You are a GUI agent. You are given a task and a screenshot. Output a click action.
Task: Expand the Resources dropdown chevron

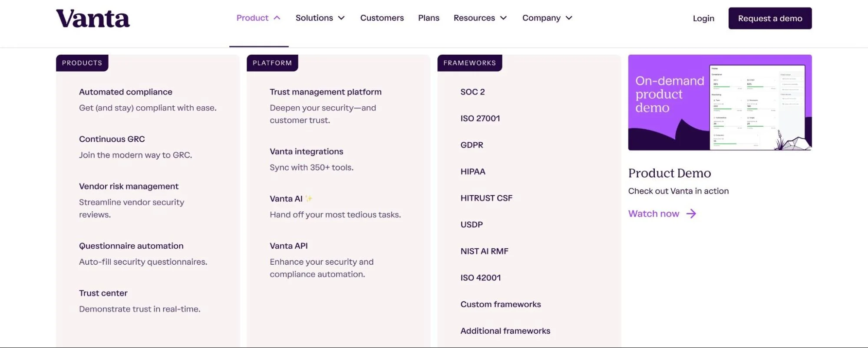pos(503,18)
